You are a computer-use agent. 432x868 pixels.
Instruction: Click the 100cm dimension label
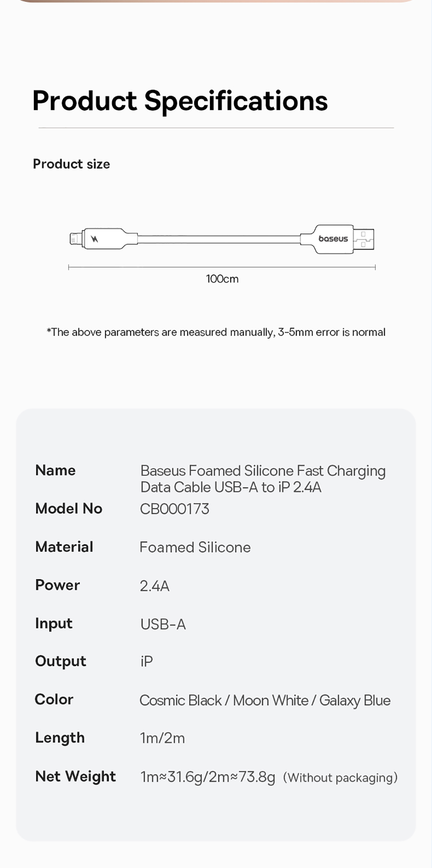[222, 279]
